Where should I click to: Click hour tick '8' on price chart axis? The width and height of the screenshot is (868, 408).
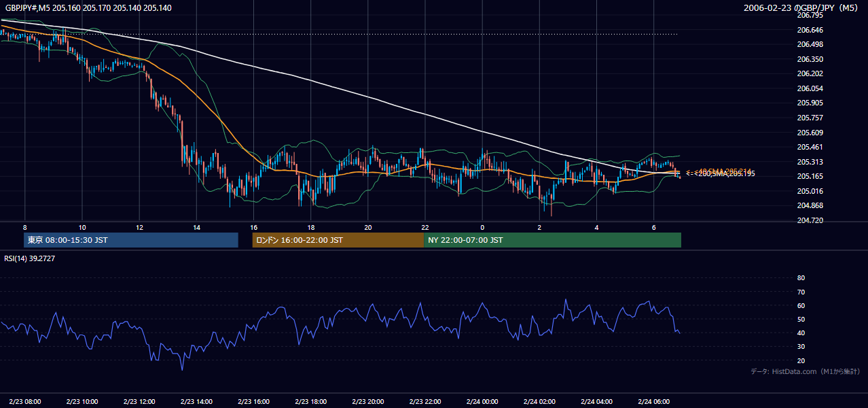pyautogui.click(x=24, y=226)
